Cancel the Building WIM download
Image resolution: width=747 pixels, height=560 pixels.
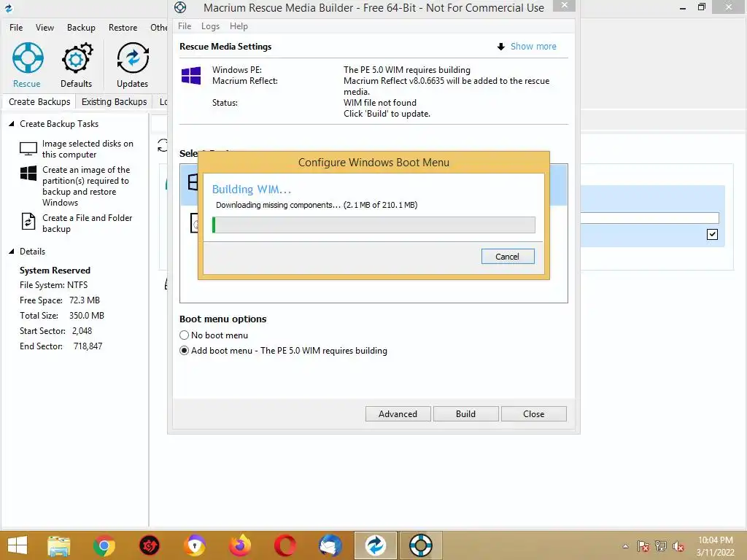tap(508, 257)
